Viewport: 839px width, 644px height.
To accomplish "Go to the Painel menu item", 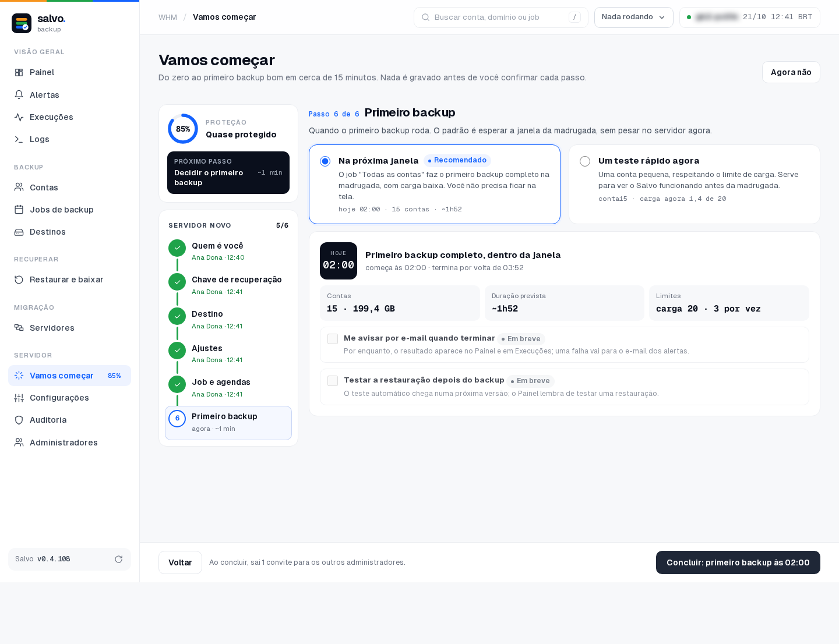I will click(69, 73).
